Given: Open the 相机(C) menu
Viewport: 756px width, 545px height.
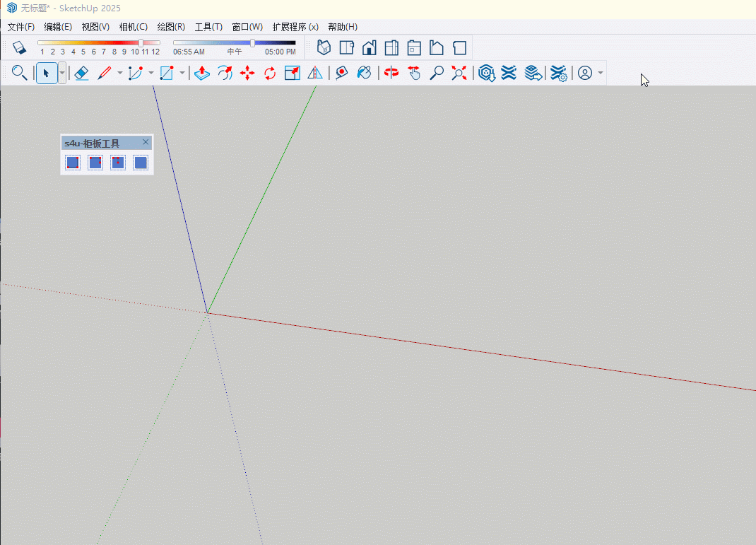Looking at the screenshot, I should (133, 27).
